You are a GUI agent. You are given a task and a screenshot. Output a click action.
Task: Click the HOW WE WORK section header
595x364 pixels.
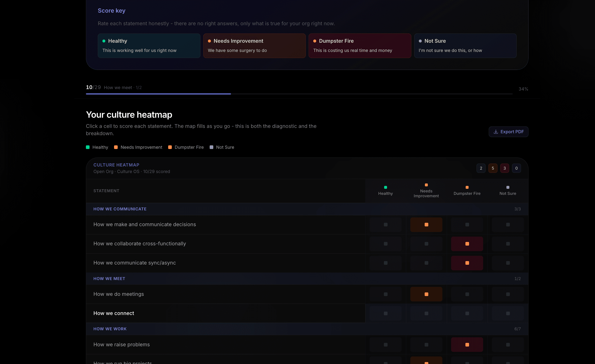[307, 329]
